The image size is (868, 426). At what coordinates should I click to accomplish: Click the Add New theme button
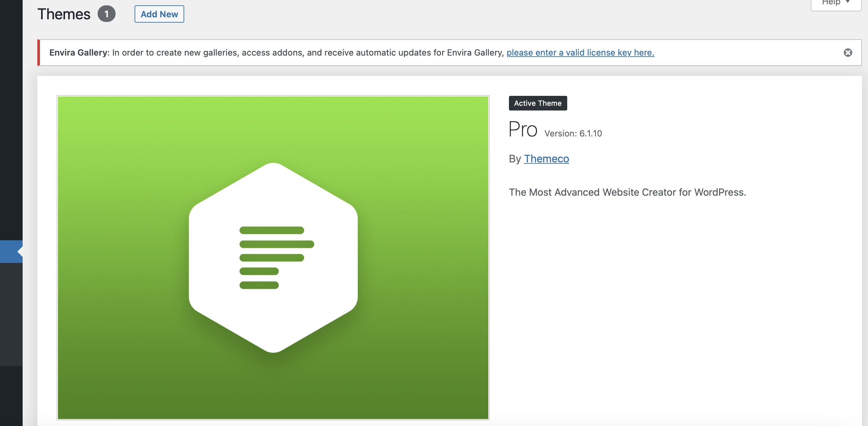click(159, 14)
